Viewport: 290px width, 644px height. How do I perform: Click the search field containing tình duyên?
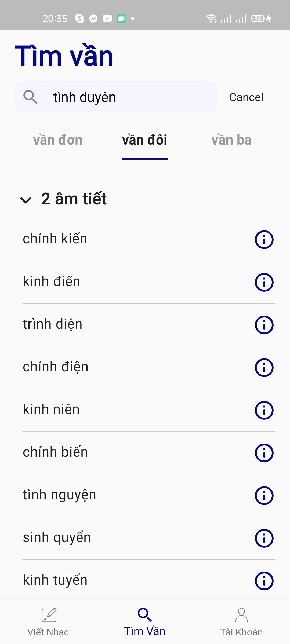tap(116, 97)
